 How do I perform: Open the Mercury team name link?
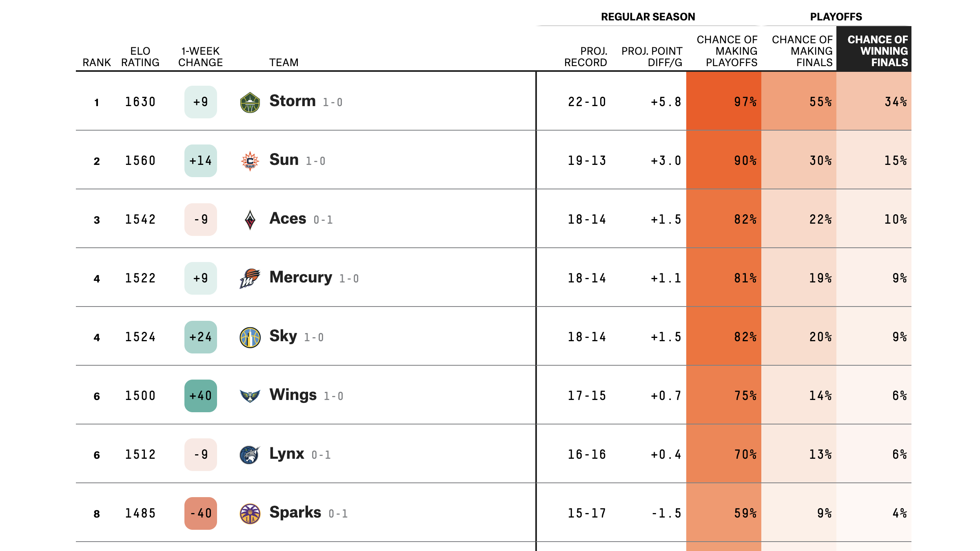pos(301,278)
